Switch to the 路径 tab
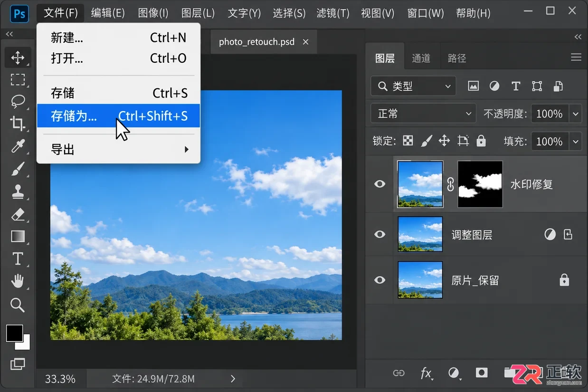588x392 pixels. [457, 58]
